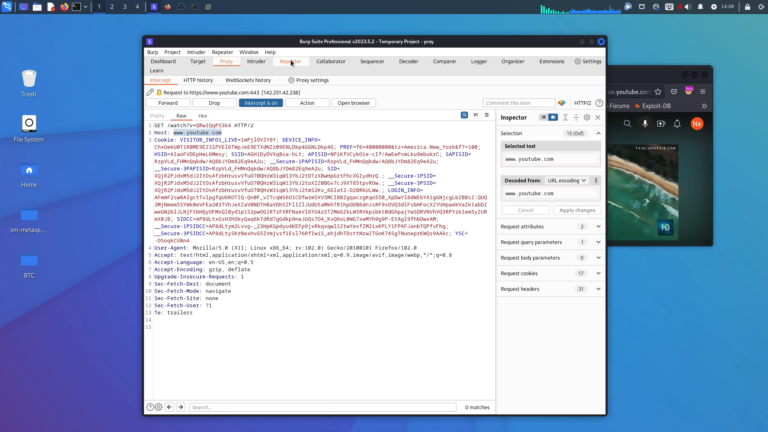The height and width of the screenshot is (432, 768).
Task: Select the Inspector stacked layout toggle
Action: click(543, 118)
